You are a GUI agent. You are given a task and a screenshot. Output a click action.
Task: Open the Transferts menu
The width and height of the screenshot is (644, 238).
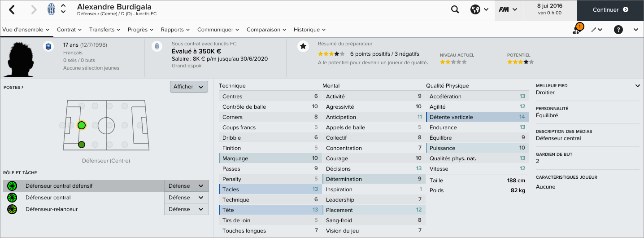105,30
